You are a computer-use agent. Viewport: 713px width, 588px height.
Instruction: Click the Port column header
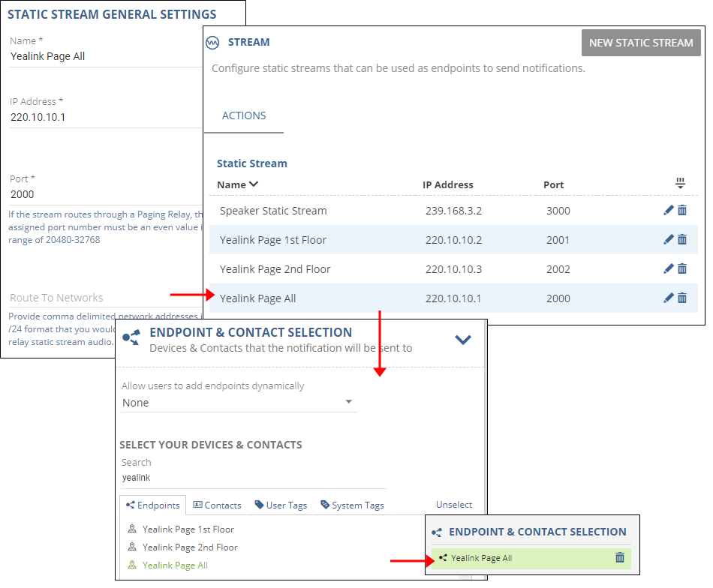pos(553,185)
